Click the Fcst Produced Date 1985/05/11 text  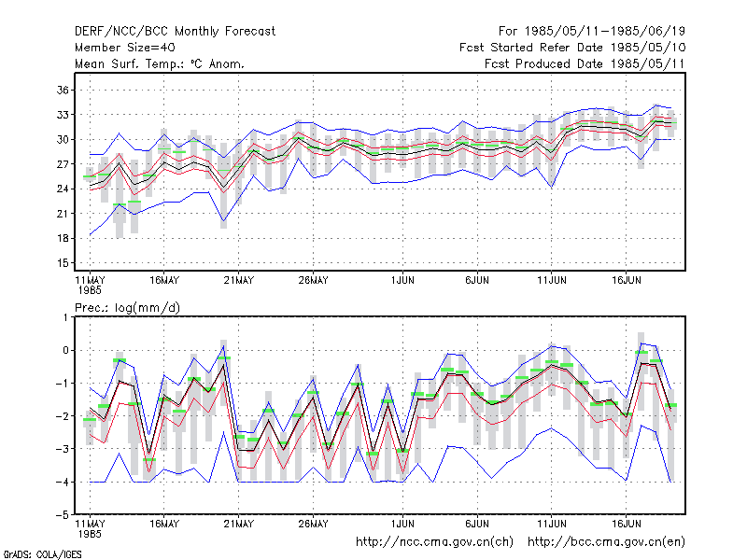click(585, 63)
